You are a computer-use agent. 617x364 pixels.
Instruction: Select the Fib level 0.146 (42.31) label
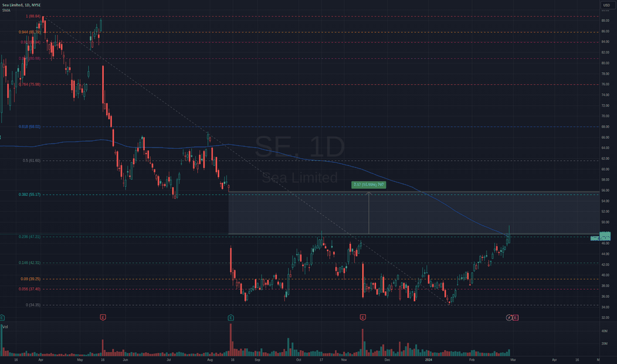[30, 263]
